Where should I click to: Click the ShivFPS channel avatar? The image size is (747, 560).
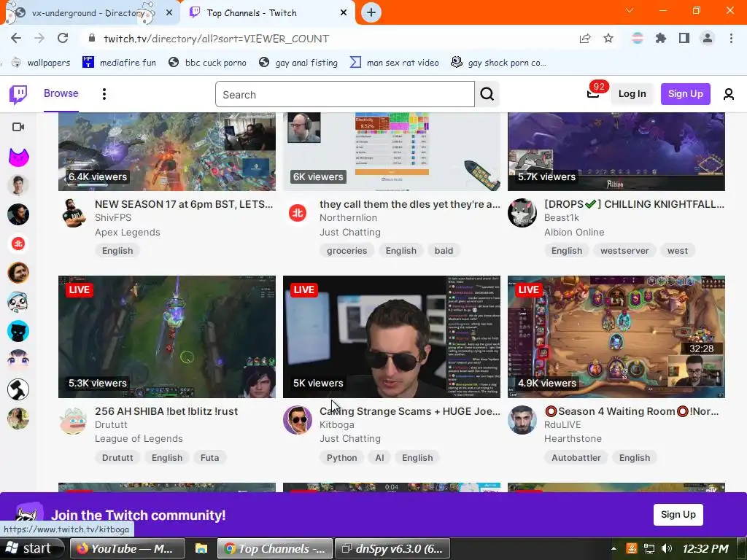74,214
